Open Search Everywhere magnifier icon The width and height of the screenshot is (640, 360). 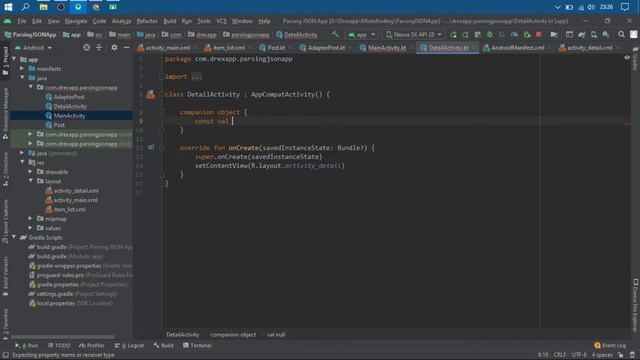621,35
